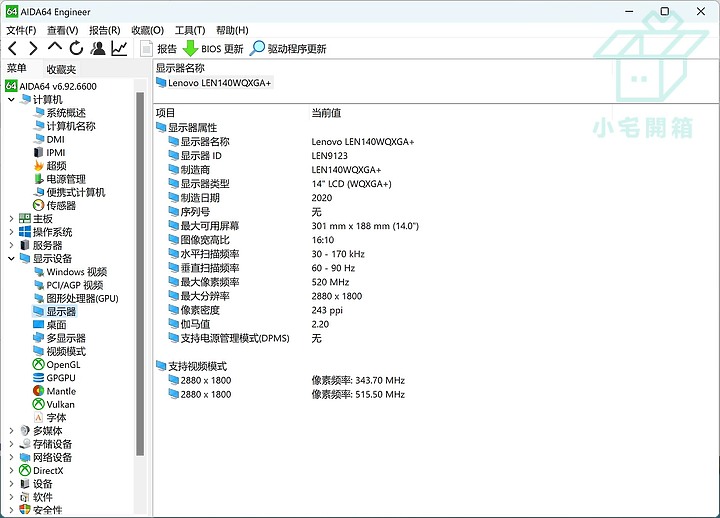
Task: Expand the 存储设备 tree node
Action: (11, 445)
